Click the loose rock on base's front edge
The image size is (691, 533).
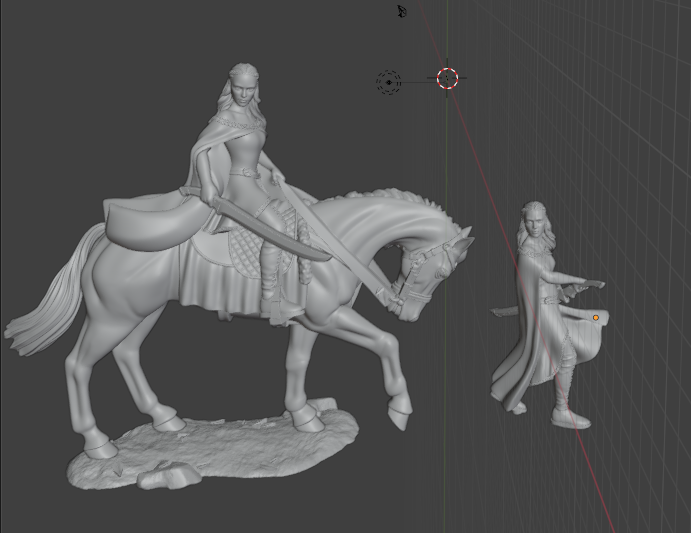click(160, 478)
